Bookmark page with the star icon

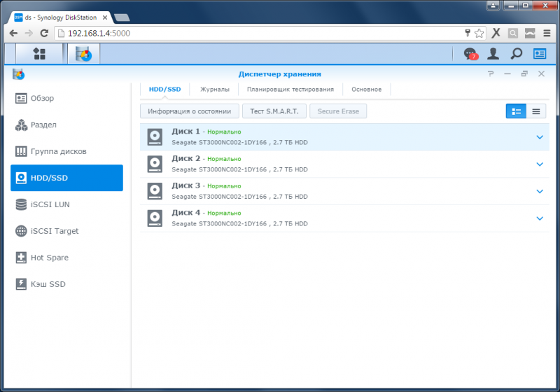tap(479, 33)
